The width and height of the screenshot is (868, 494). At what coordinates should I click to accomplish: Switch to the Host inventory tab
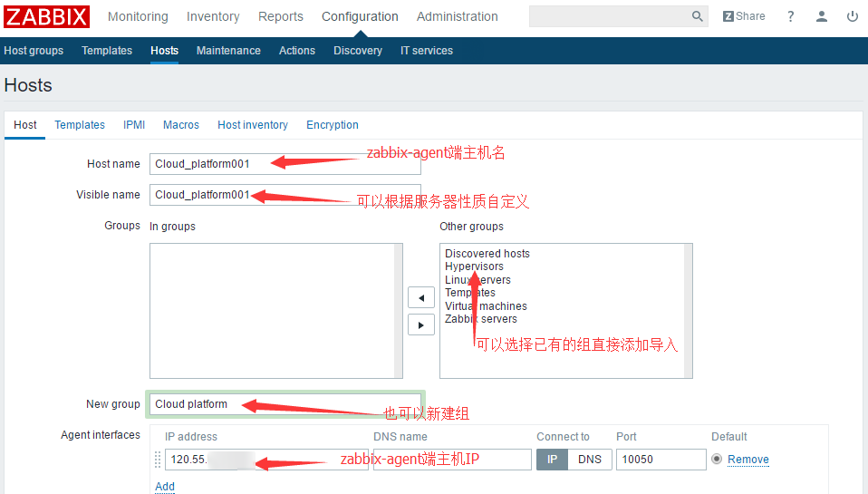[x=253, y=125]
